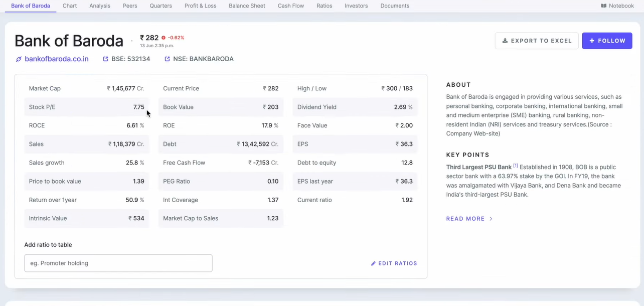Click the [1] reference in Key Points
Screen dimensions: 644x306
click(x=516, y=166)
